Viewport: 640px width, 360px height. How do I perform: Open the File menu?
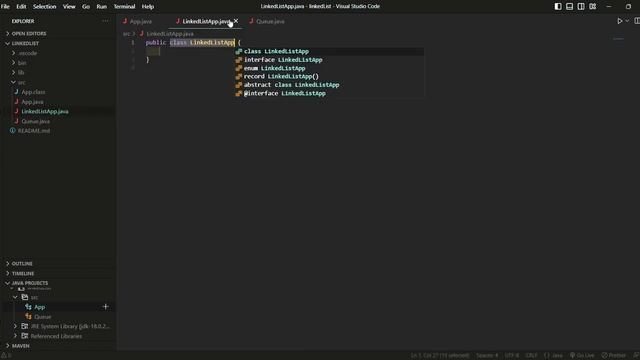tap(5, 7)
